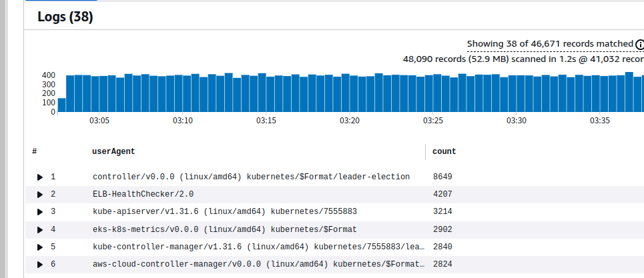Expand log row 2 ELB-HealthChecker
The height and width of the screenshot is (278, 644).
point(40,195)
